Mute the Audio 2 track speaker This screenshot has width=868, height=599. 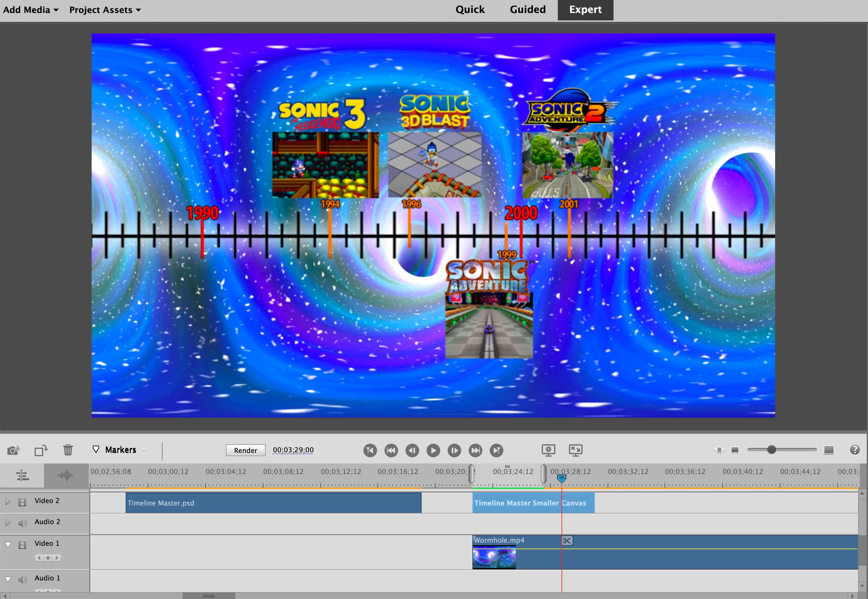coord(23,523)
